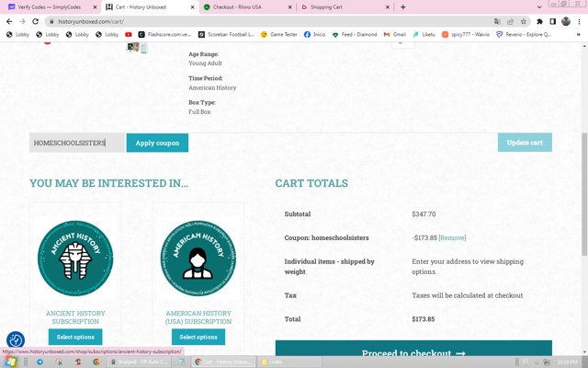The width and height of the screenshot is (588, 368).
Task: Open the Scorebar Football bookmark
Action: (x=226, y=35)
